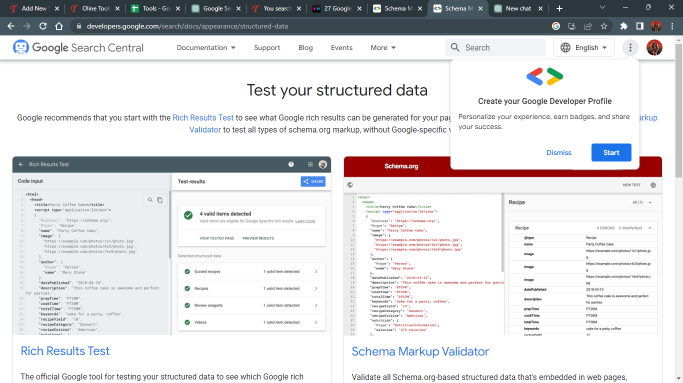Dismiss the developer profile popup

[558, 153]
